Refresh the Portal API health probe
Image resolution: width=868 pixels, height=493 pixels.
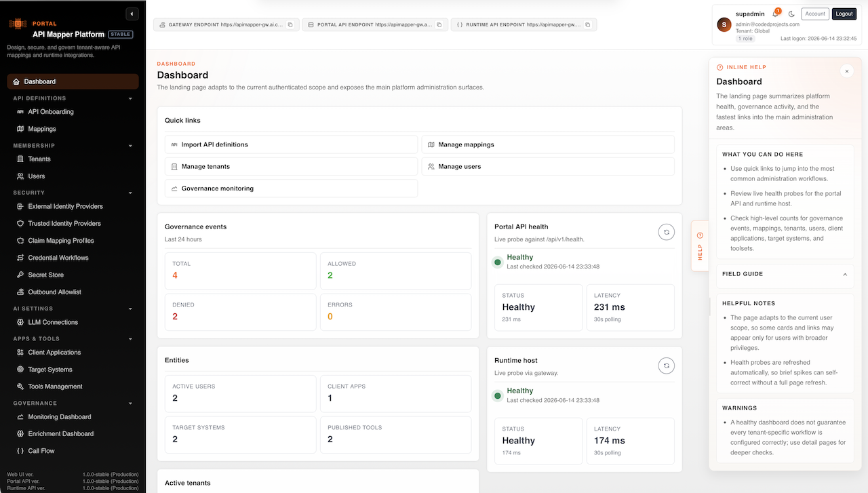coord(667,232)
